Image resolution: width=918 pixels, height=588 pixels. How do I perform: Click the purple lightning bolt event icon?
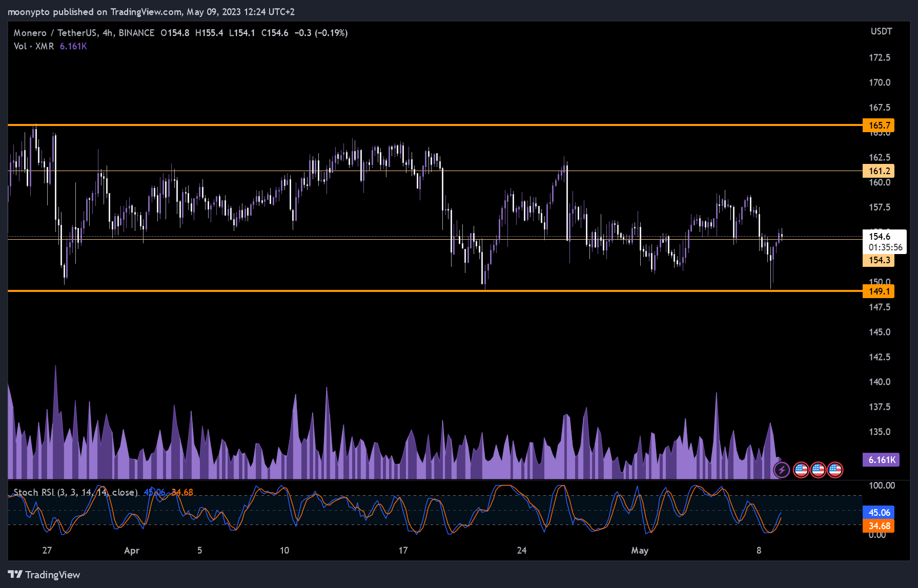pyautogui.click(x=782, y=469)
